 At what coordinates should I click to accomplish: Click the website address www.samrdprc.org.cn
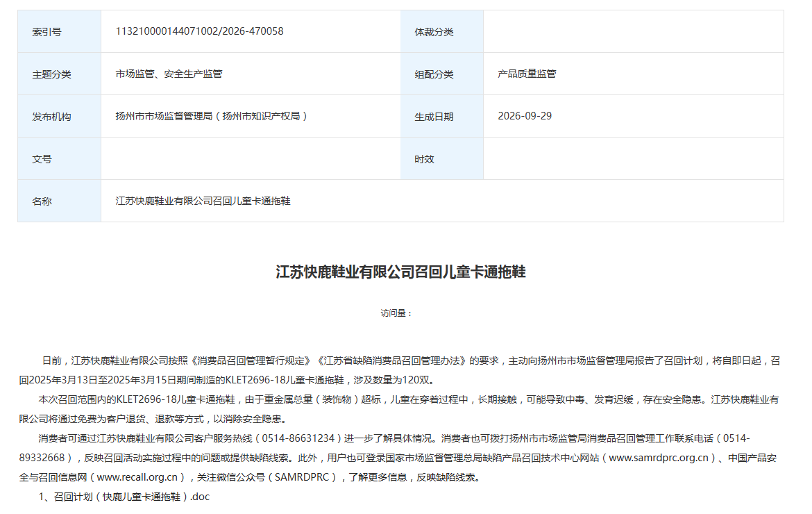click(x=658, y=458)
